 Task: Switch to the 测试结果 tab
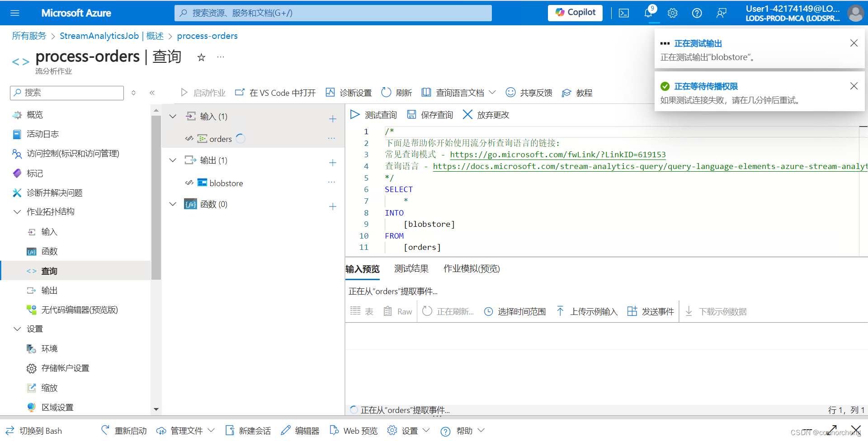[411, 268]
